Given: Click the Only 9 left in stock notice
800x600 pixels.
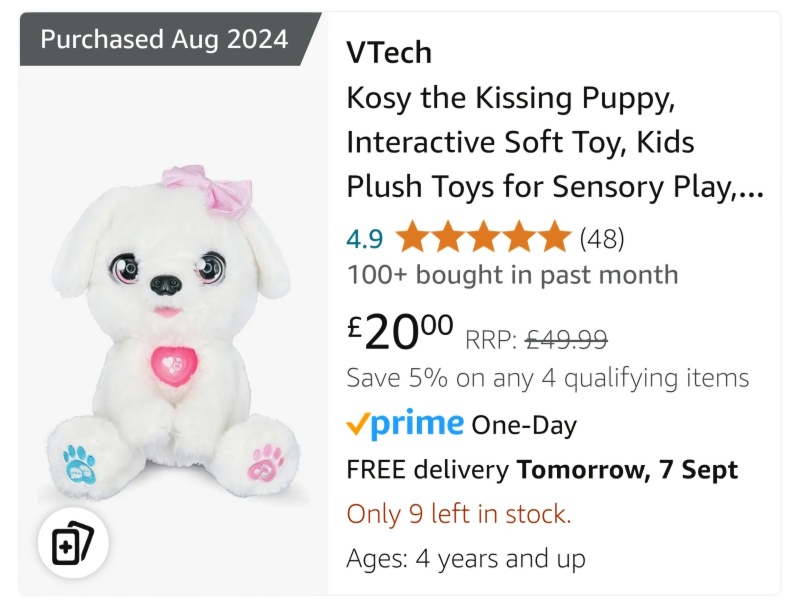Looking at the screenshot, I should pyautogui.click(x=459, y=514).
